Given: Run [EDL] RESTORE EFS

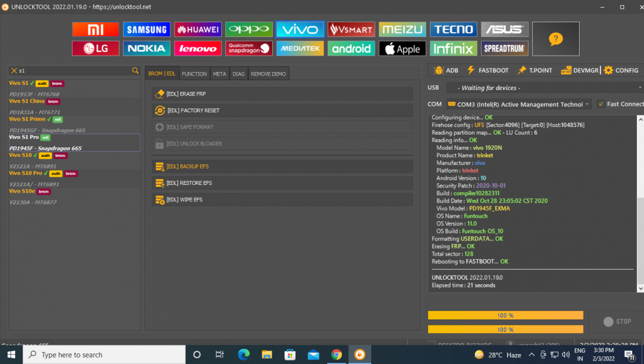Looking at the screenshot, I should [283, 183].
